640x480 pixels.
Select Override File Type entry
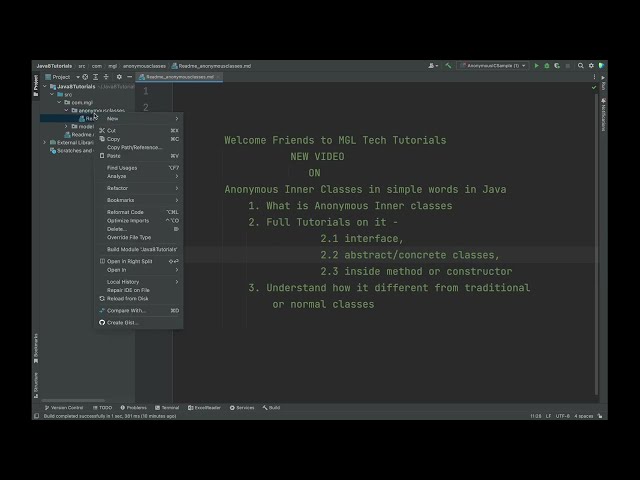pos(139,237)
